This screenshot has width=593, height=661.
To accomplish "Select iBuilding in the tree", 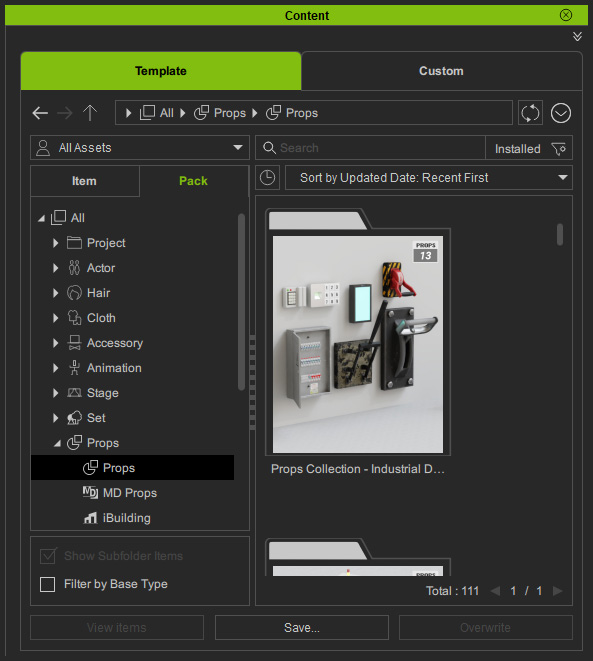I will [126, 518].
